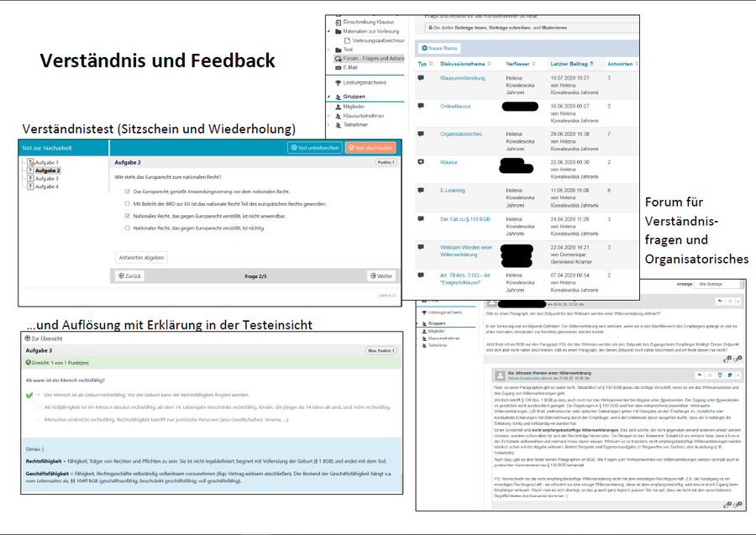Click star icon on 'Re: Wirksam Werden' post
The image size is (756, 535).
point(710,375)
